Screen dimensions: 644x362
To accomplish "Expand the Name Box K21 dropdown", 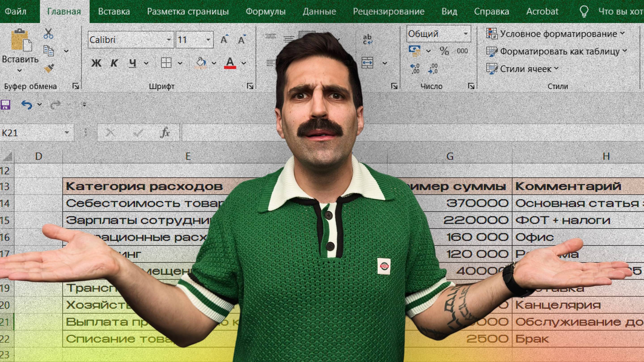I will [67, 133].
